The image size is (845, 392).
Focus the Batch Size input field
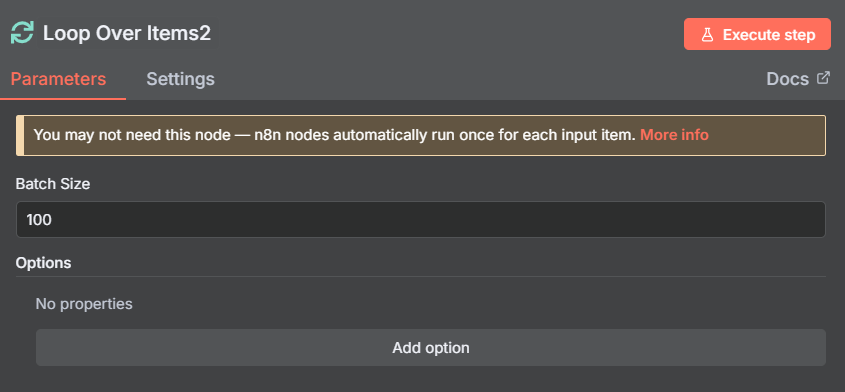[421, 219]
